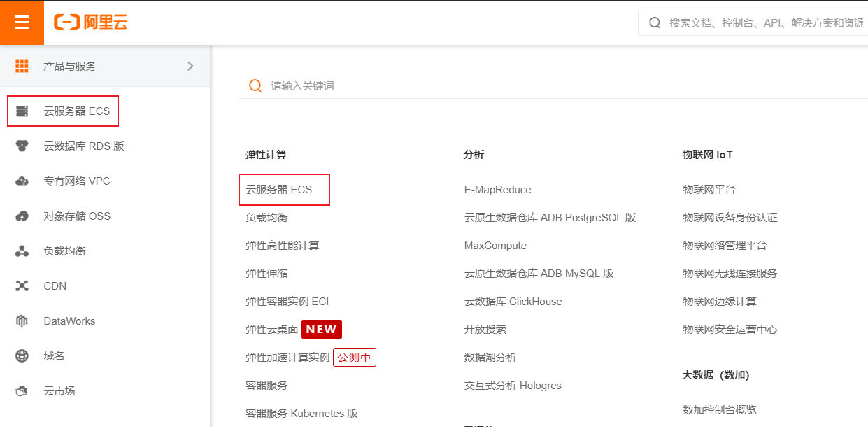868x427 pixels.
Task: Click the VPC cloud icon in sidebar
Action: pyautogui.click(x=22, y=181)
